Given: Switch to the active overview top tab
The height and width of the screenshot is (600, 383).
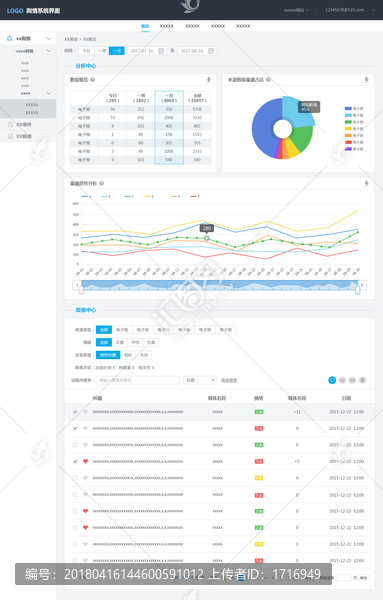Looking at the screenshot, I should click(x=145, y=26).
